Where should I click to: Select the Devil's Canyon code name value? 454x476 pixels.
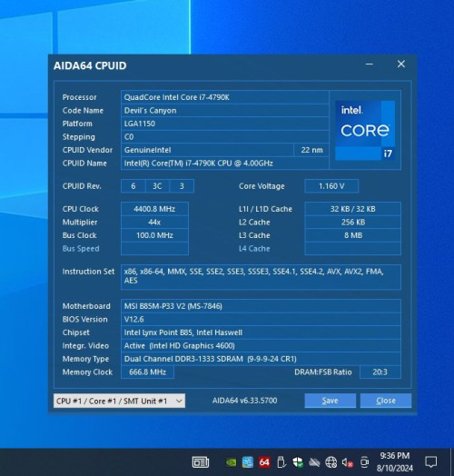point(225,111)
